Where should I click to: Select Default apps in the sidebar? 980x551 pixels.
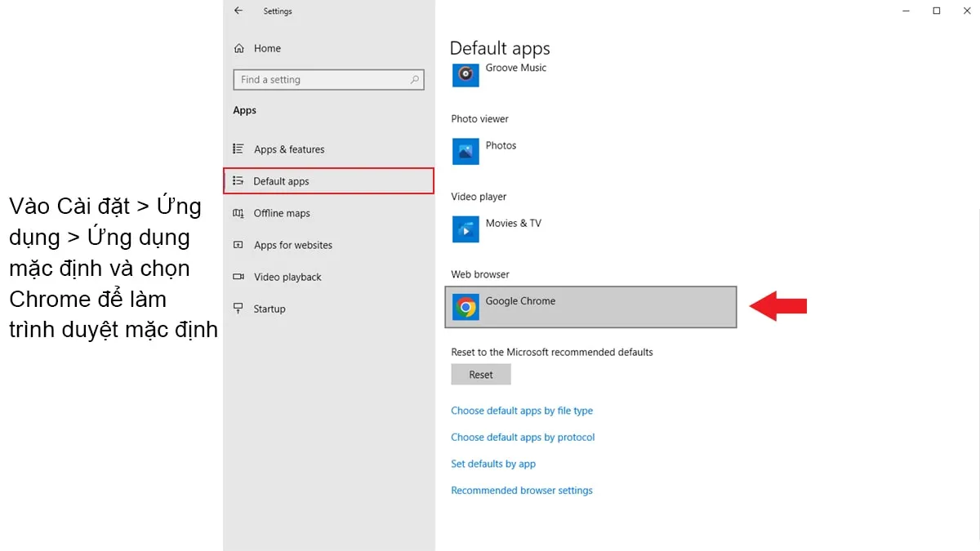pyautogui.click(x=282, y=180)
